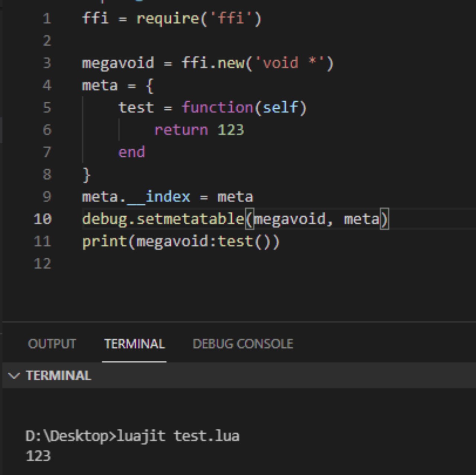
Task: Click line number 5 in the gutter
Action: pos(47,108)
